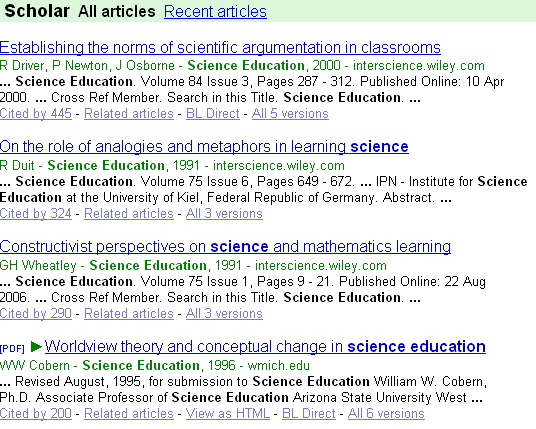
Task: Show Related articles for R Duit paper
Action: coord(129,214)
